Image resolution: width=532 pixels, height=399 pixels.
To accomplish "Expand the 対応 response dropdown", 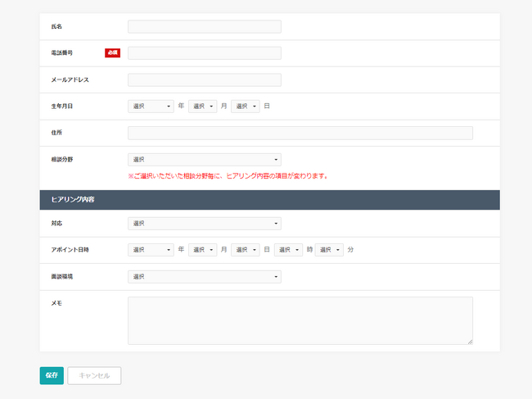I will (205, 224).
